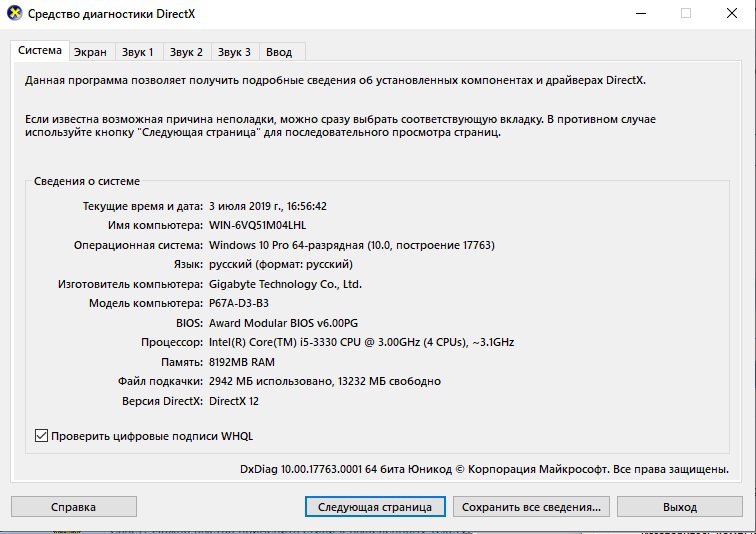Click Сохранить все сведения button
The width and height of the screenshot is (756, 534).
click(531, 507)
